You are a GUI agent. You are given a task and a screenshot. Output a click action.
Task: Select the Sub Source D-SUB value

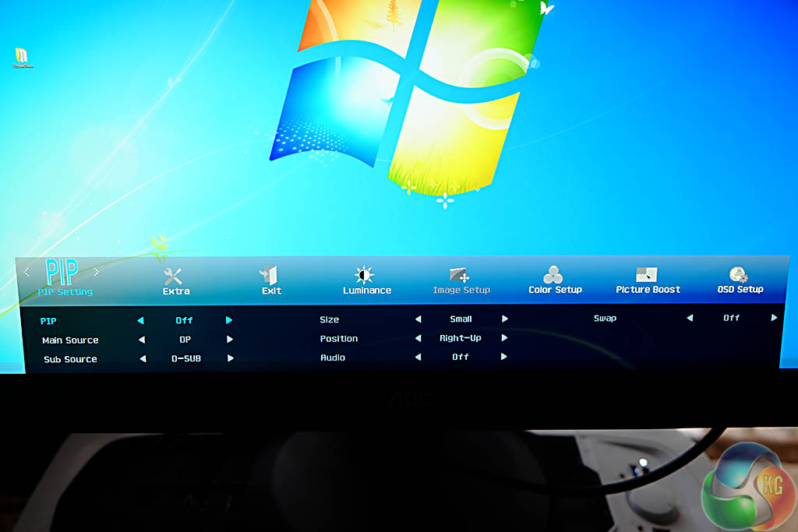(x=186, y=358)
